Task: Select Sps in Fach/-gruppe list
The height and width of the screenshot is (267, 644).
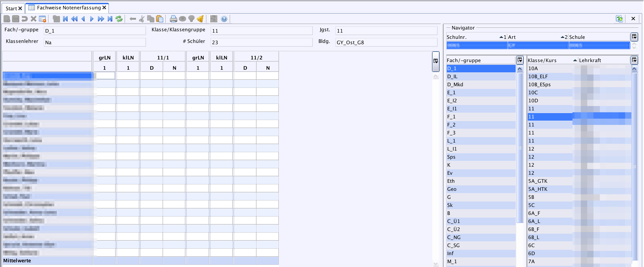Action: pos(481,157)
